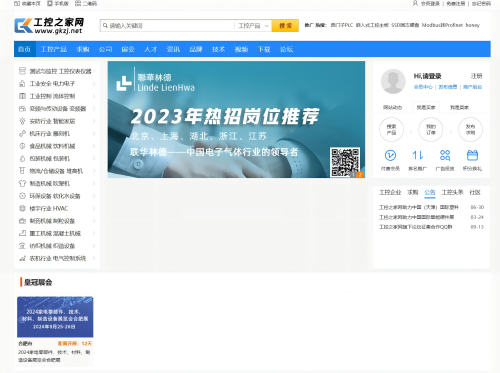The image size is (500, 373).
Task: Expand the 物流/仓储设备 category arrow
Action: tap(94, 171)
